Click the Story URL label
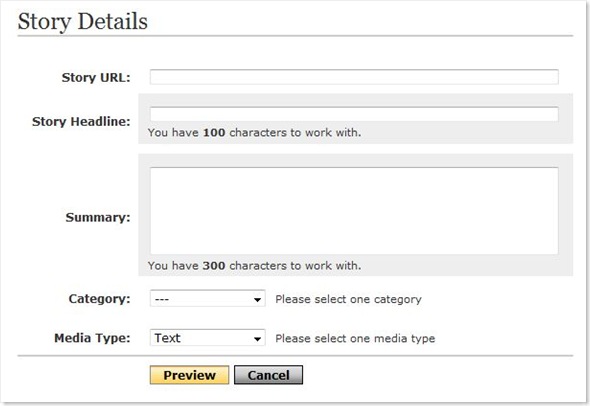This screenshot has width=590, height=406. pyautogui.click(x=96, y=78)
